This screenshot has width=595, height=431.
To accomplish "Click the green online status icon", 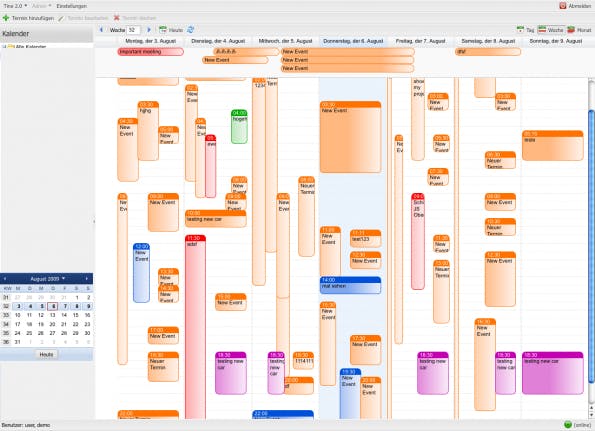I will coord(568,425).
